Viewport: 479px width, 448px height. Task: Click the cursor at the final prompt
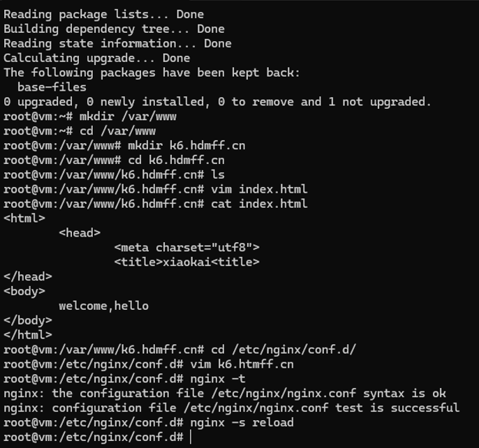(x=190, y=438)
